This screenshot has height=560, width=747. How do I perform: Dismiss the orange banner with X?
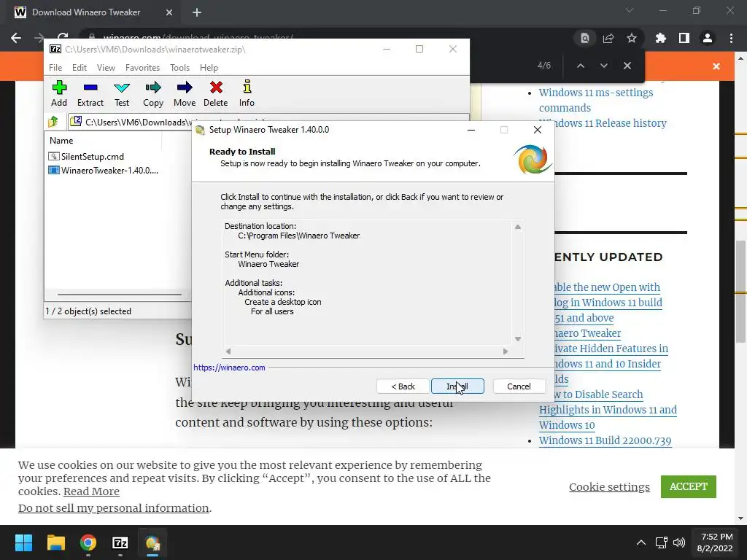click(x=716, y=66)
